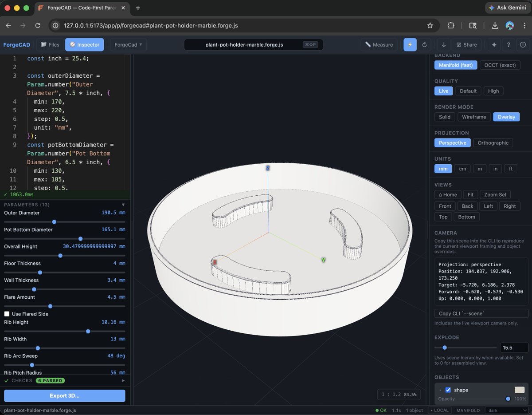This screenshot has height=415, width=532.
Task: Switch to Left view
Action: pyautogui.click(x=489, y=206)
